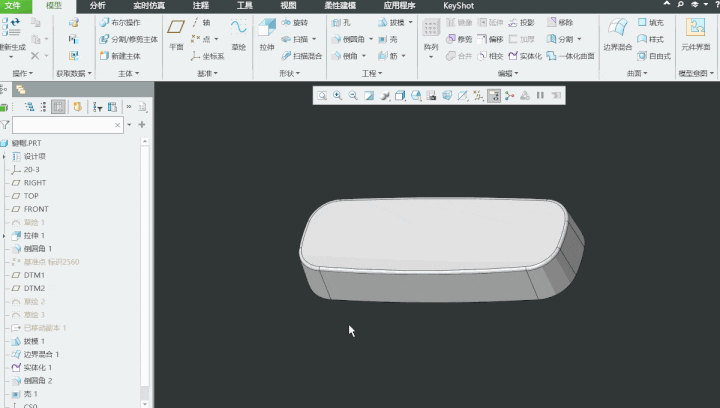Switch to the 实时仿真 tab

click(x=149, y=6)
